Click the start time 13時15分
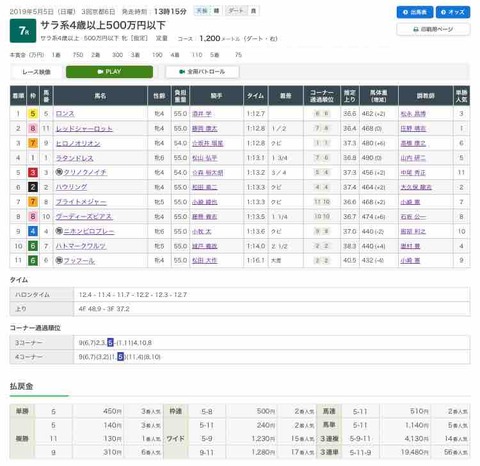 pos(170,12)
